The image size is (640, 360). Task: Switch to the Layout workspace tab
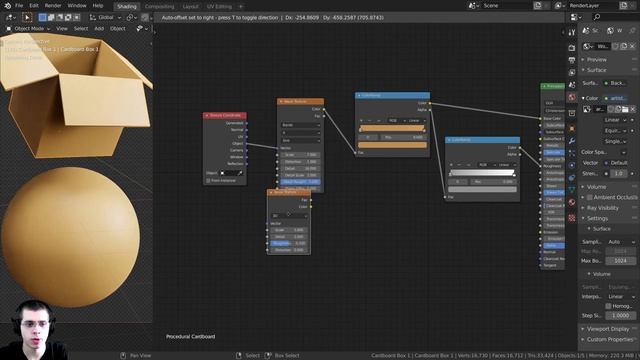pos(190,7)
